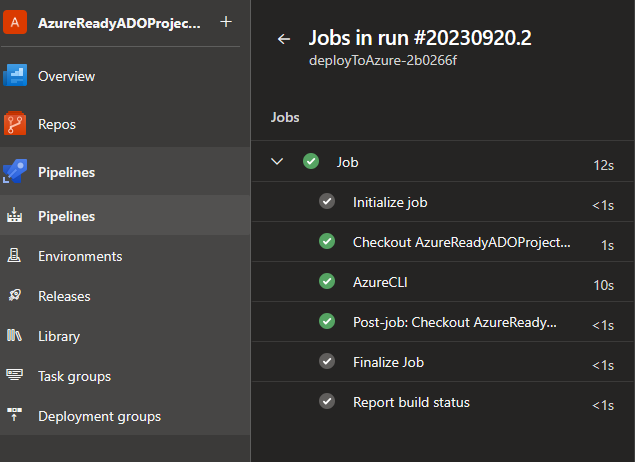Image resolution: width=635 pixels, height=462 pixels.
Task: Click grey check for Report build status
Action: pyautogui.click(x=327, y=401)
